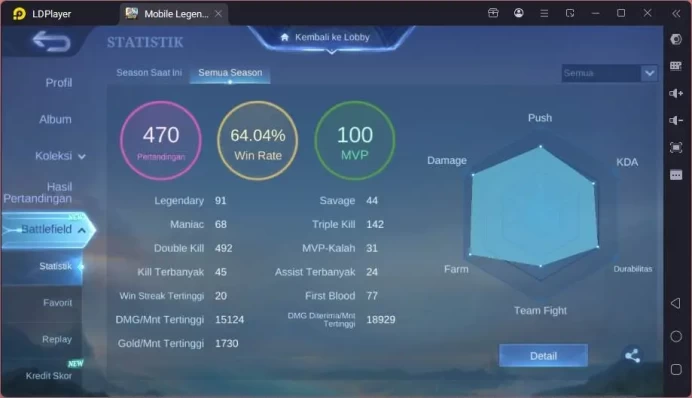Click the Durabilitas label

[632, 269]
